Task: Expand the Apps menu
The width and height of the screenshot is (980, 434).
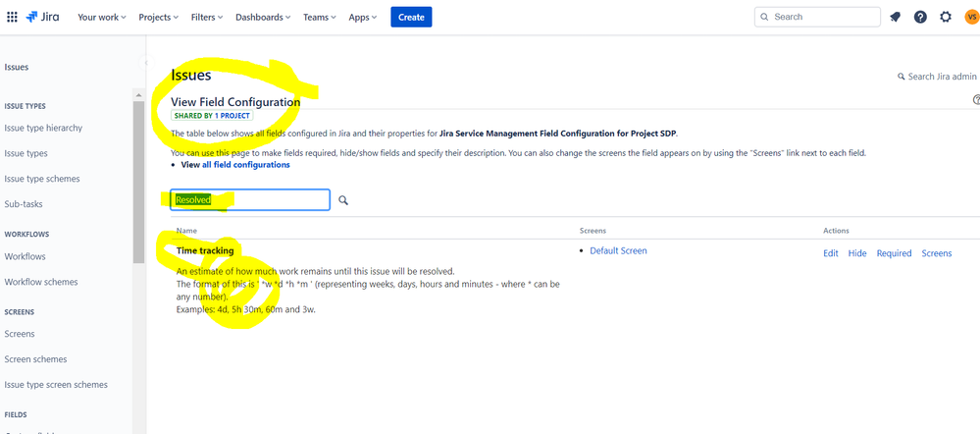Action: point(363,18)
